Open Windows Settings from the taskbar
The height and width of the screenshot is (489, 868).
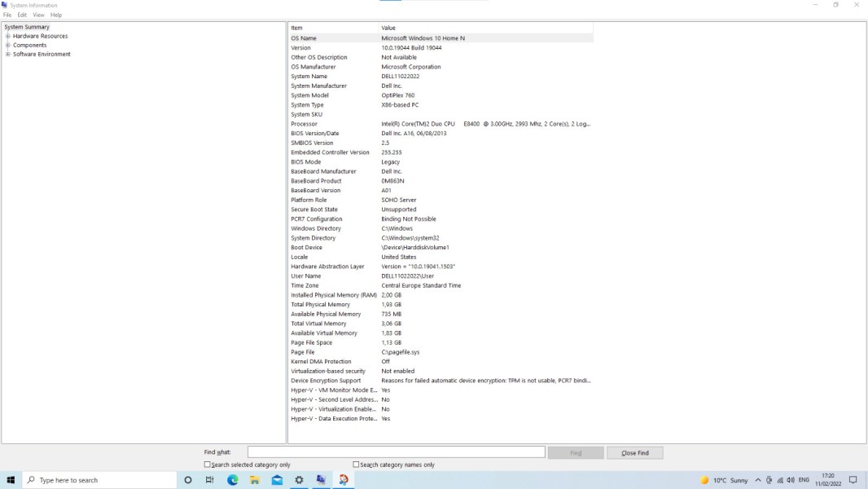coord(298,480)
